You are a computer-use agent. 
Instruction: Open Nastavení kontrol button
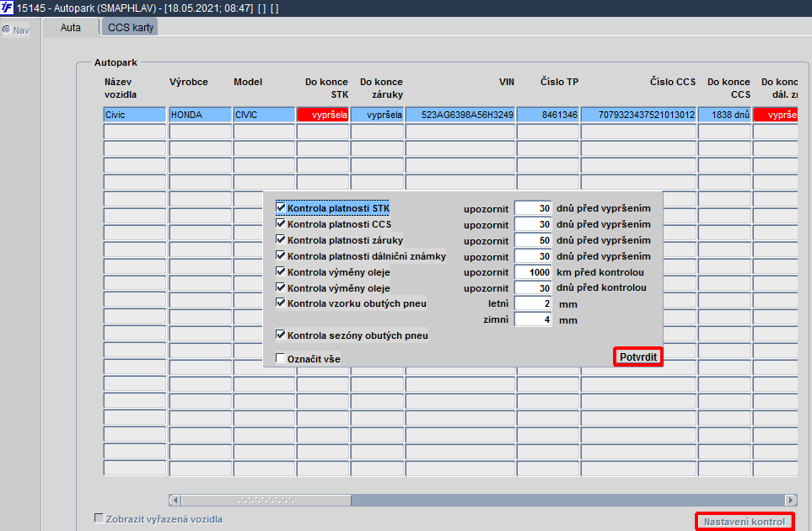pyautogui.click(x=745, y=522)
